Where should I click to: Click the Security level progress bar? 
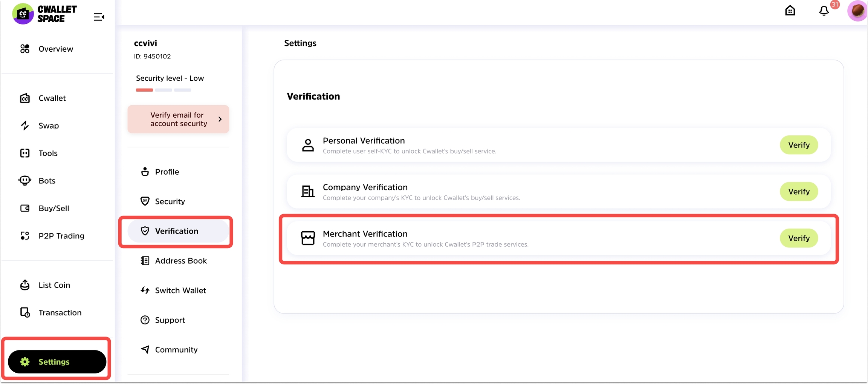(x=164, y=90)
